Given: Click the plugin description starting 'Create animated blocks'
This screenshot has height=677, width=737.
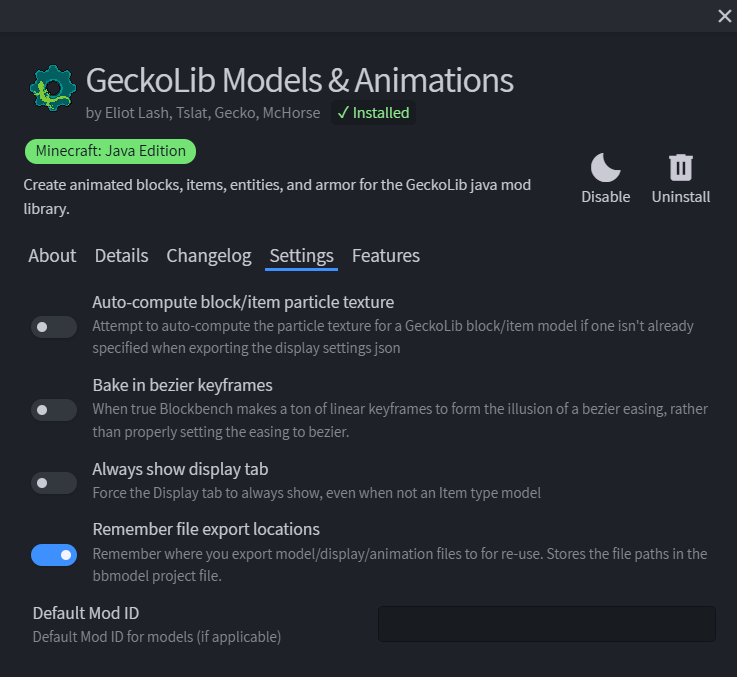Looking at the screenshot, I should tap(277, 197).
